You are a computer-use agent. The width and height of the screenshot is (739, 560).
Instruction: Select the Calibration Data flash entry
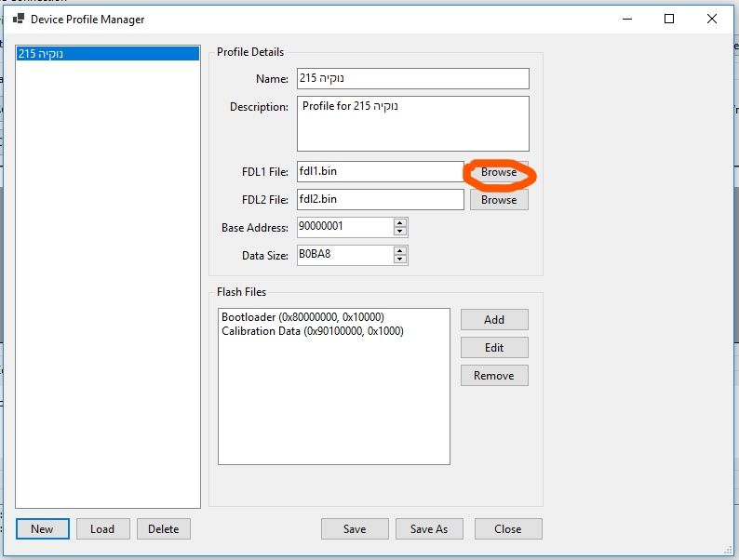click(x=312, y=331)
